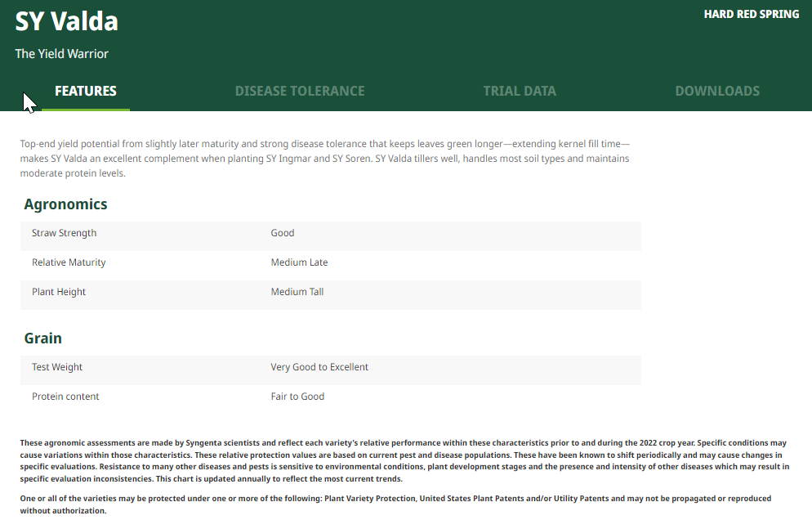
Task: Click the value 'Very Good to Excellent'
Action: tap(319, 367)
